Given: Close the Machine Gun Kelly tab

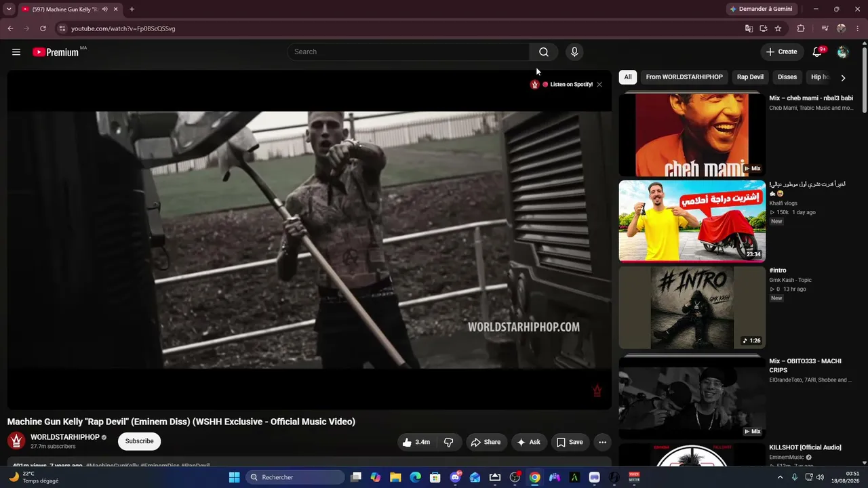Looking at the screenshot, I should pyautogui.click(x=116, y=9).
